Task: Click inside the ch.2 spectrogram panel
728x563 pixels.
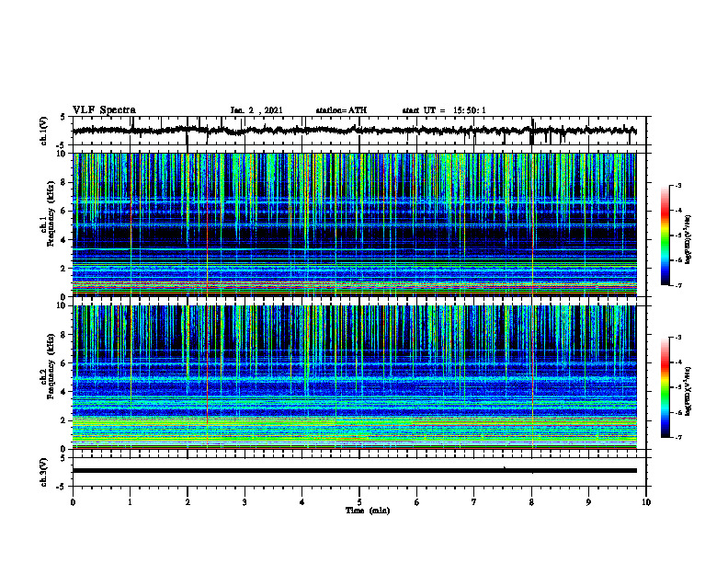Action: [355, 377]
